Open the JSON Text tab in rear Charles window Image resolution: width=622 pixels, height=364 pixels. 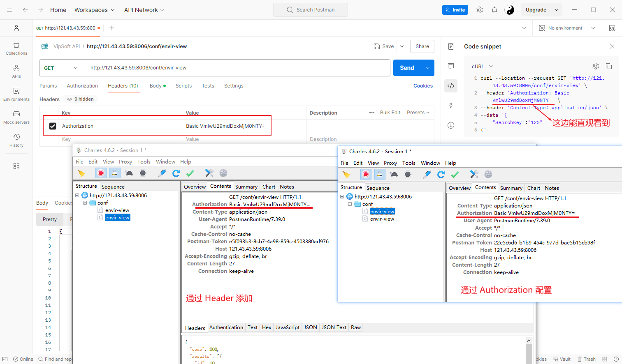[334, 327]
